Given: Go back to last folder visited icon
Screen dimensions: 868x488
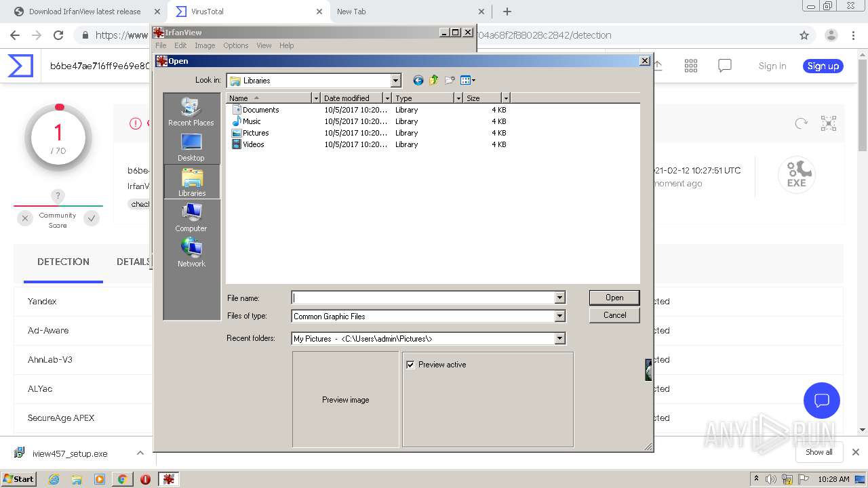Looking at the screenshot, I should 418,81.
